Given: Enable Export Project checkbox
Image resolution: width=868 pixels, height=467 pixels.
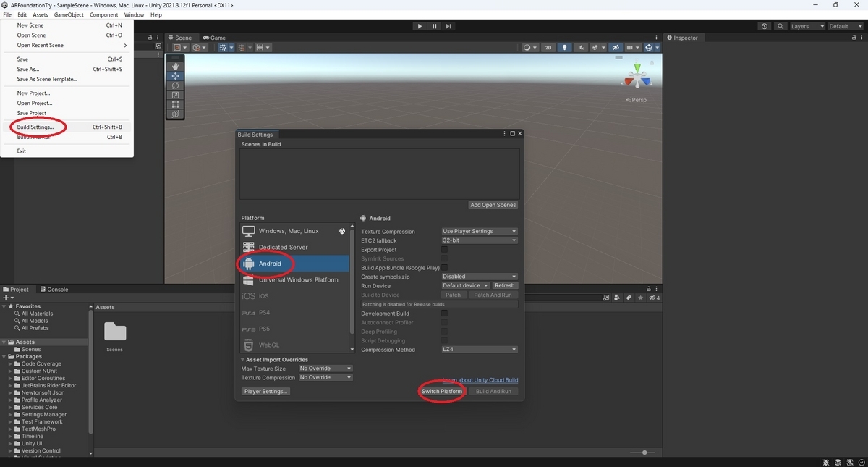Looking at the screenshot, I should [x=444, y=250].
